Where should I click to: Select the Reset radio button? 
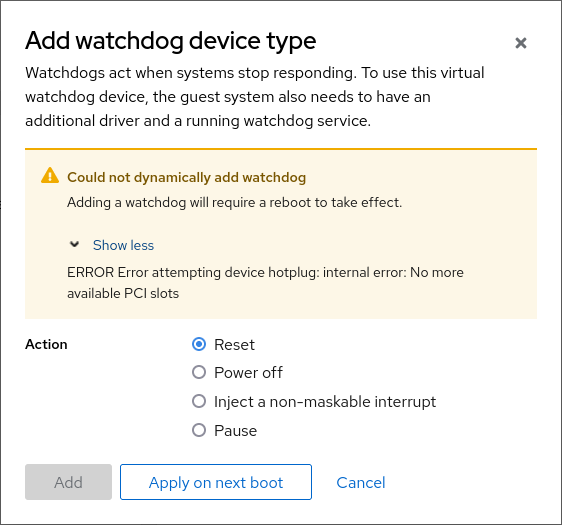coord(199,344)
